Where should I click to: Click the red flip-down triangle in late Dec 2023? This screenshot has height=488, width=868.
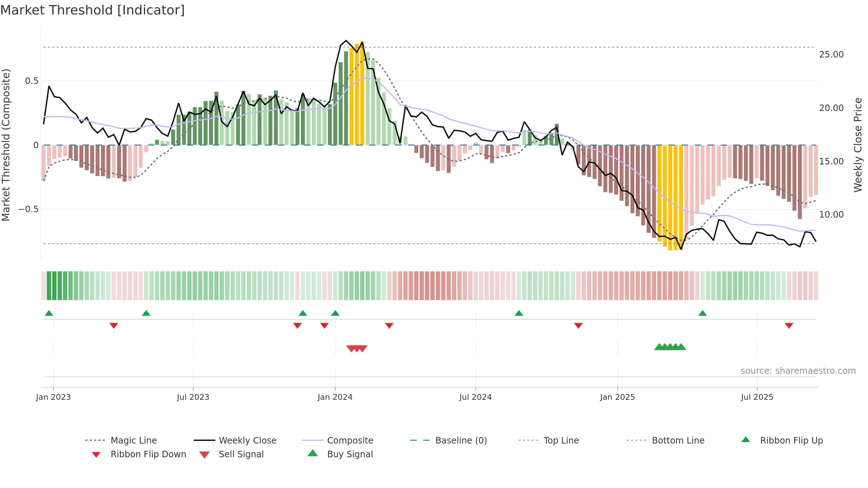coord(324,326)
